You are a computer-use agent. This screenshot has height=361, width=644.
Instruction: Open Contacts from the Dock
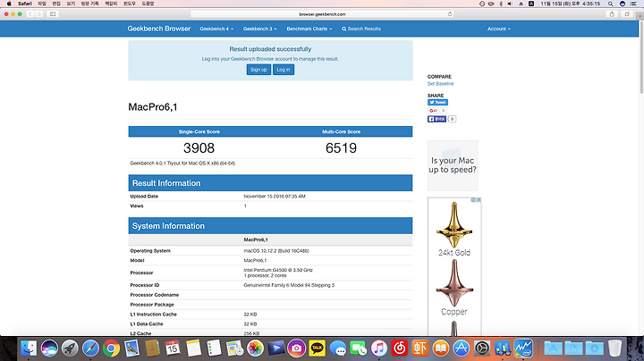[152, 348]
